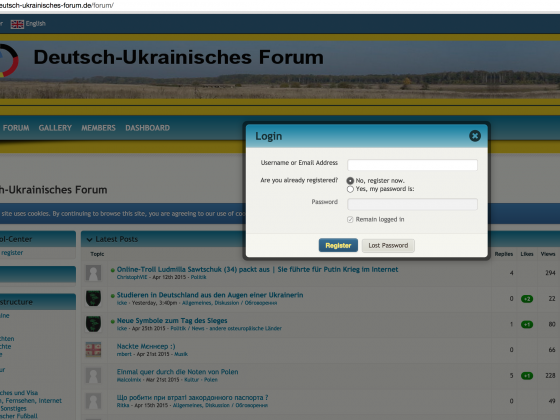Toggle the Remain logged in checkbox
The width and height of the screenshot is (560, 420).
[x=350, y=219]
